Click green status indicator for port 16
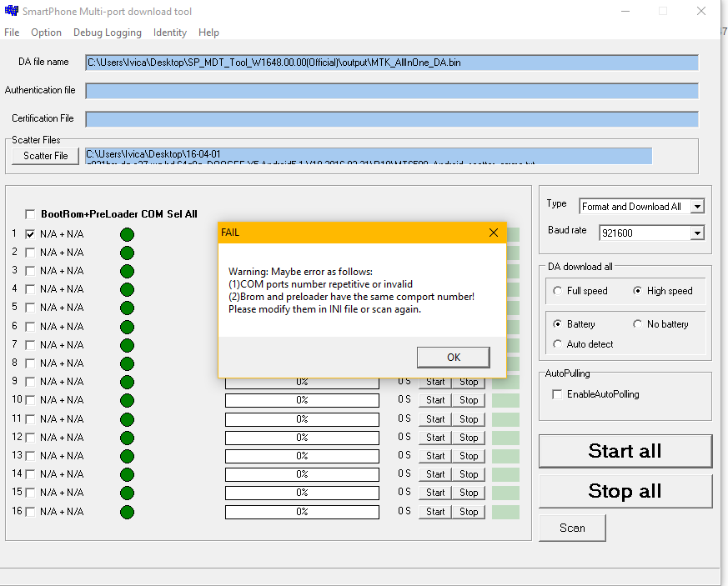The height and width of the screenshot is (586, 728). coord(127,512)
